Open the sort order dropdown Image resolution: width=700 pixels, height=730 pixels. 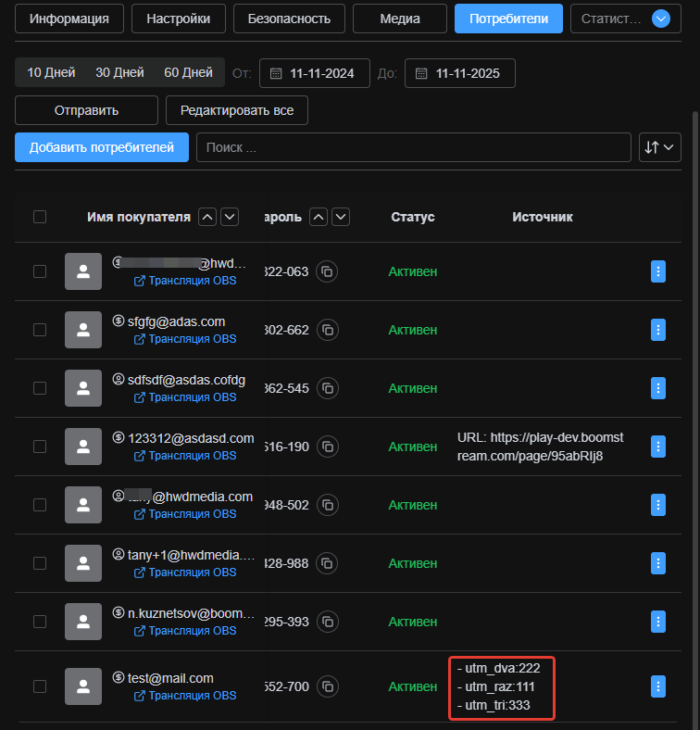click(660, 147)
